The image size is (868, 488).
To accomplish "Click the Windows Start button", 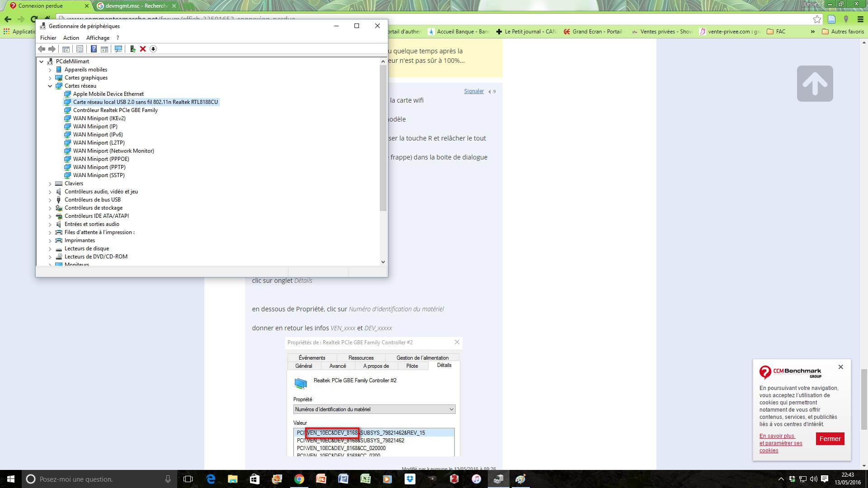I will (11, 479).
